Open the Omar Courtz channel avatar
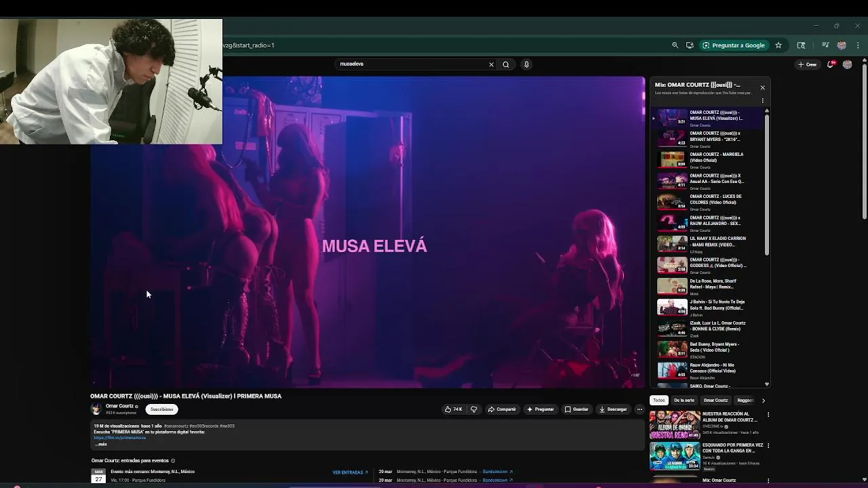Viewport: 868px width, 488px height. 96,409
